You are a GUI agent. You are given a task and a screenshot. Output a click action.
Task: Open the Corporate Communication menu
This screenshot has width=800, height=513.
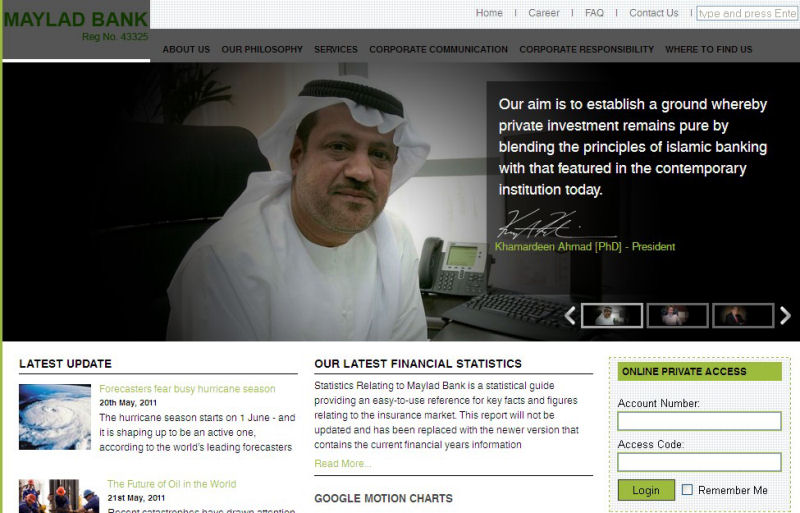[x=438, y=50]
